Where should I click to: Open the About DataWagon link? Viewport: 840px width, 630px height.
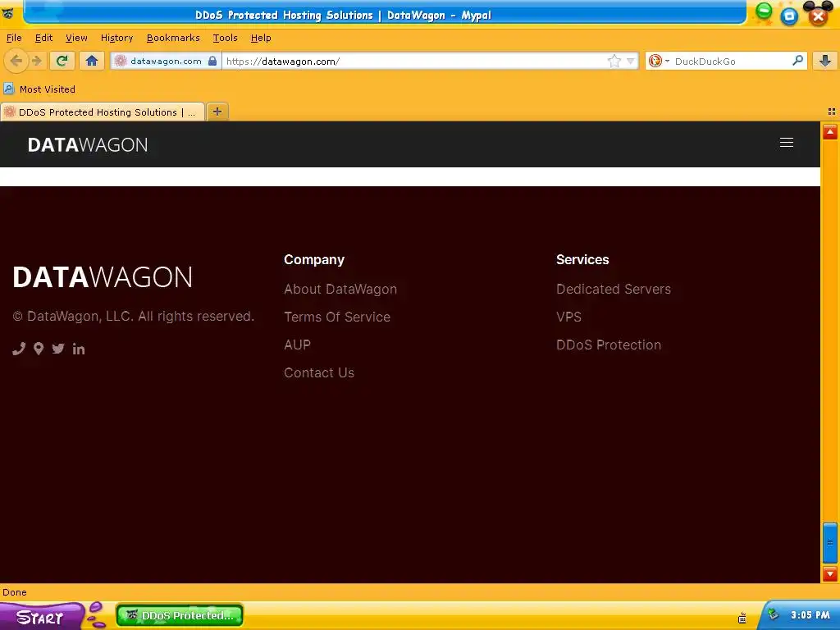click(x=340, y=290)
